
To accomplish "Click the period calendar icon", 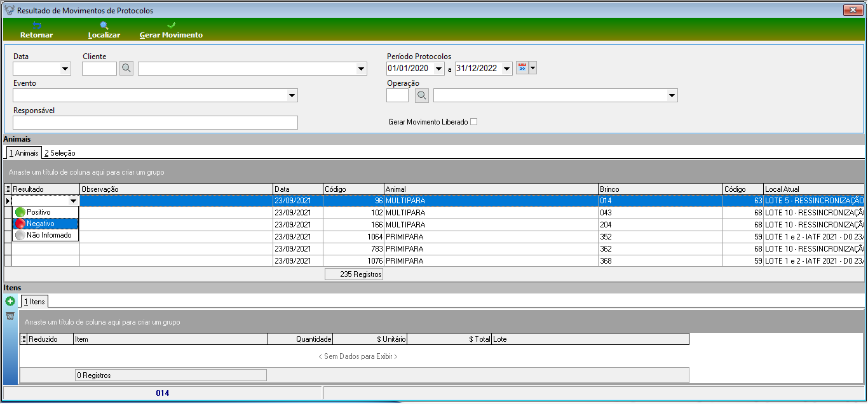I will coord(522,68).
